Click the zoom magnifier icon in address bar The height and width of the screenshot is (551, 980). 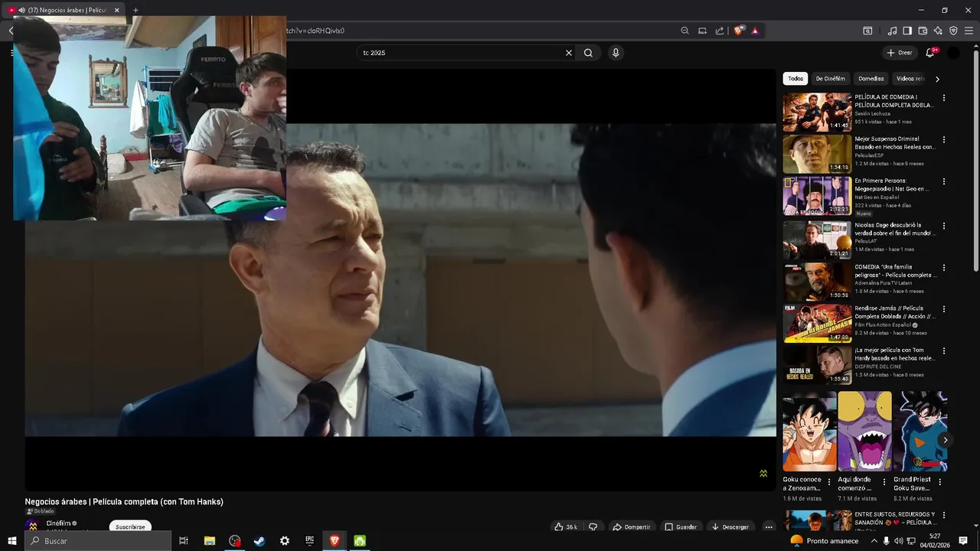685,31
